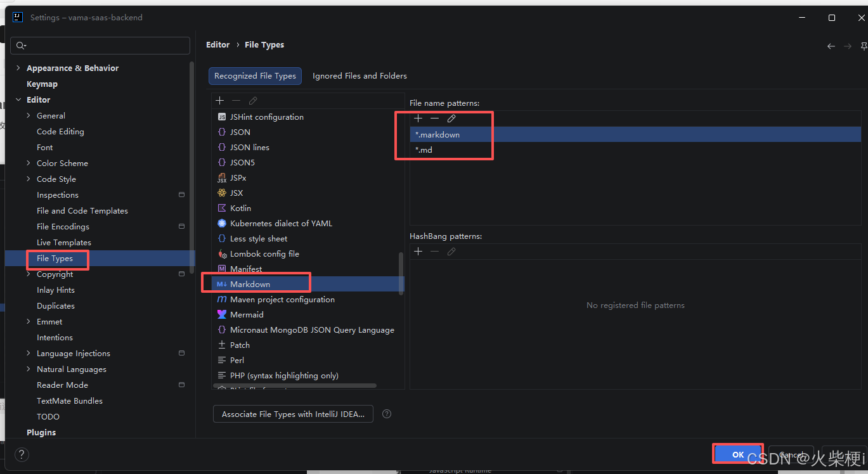This screenshot has height=474, width=868.
Task: Open Code Editing settings
Action: click(x=60, y=132)
